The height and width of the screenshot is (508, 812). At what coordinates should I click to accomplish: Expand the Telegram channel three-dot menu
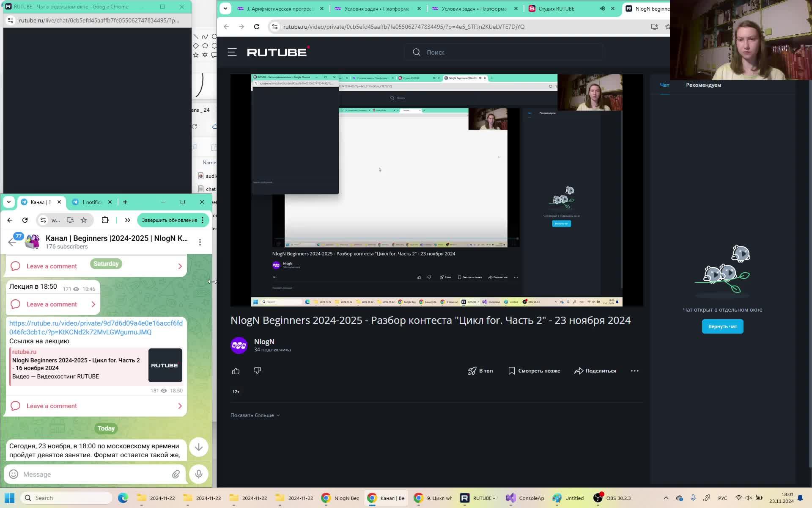200,242
